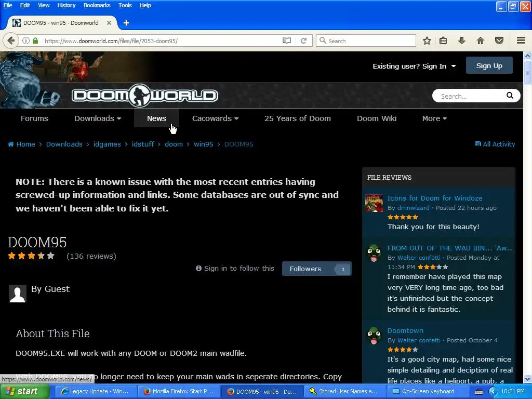Click Sign in to follow this text

click(239, 269)
